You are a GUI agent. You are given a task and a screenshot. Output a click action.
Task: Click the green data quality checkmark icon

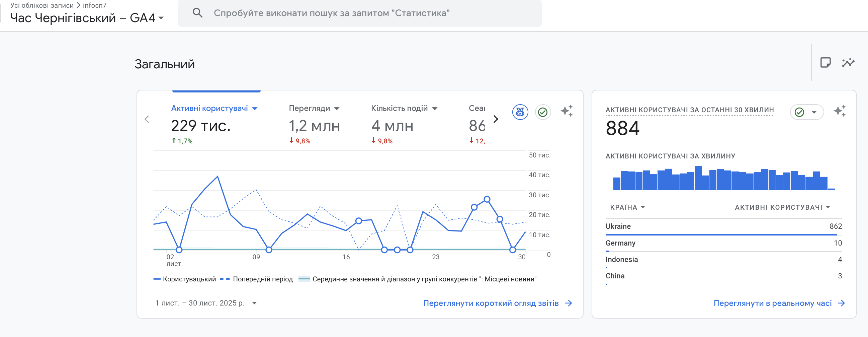point(543,113)
